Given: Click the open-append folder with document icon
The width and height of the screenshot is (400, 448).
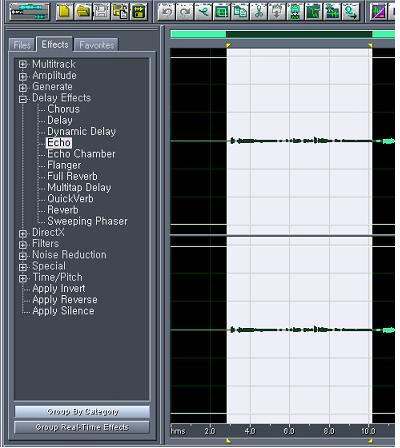Looking at the screenshot, I should tap(120, 12).
